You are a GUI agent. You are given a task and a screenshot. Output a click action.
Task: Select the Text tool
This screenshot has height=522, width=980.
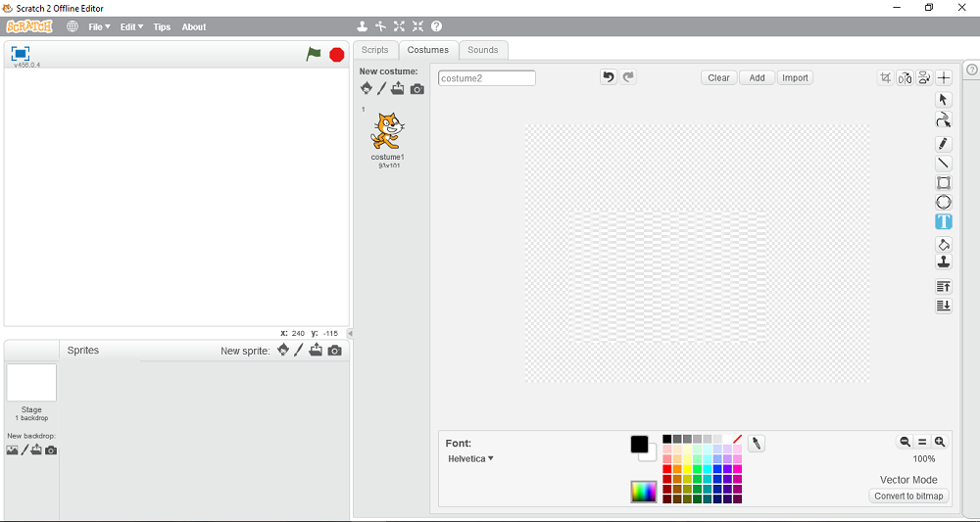coord(944,221)
